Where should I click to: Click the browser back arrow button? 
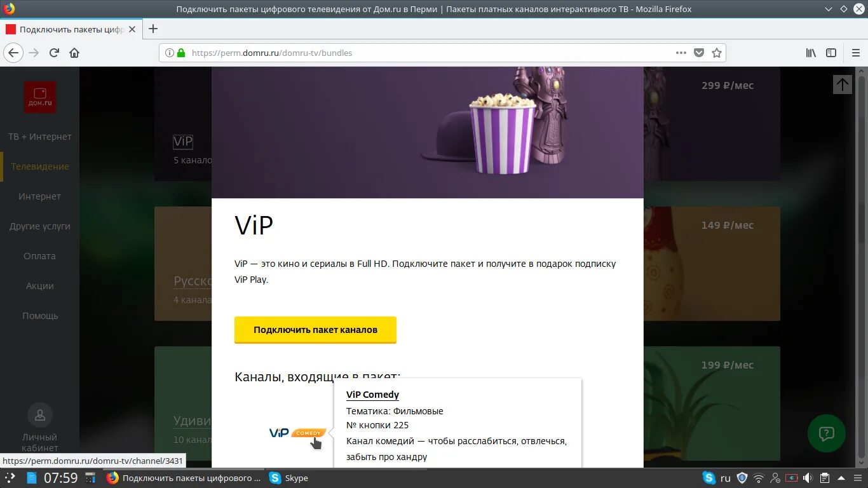pyautogui.click(x=13, y=53)
